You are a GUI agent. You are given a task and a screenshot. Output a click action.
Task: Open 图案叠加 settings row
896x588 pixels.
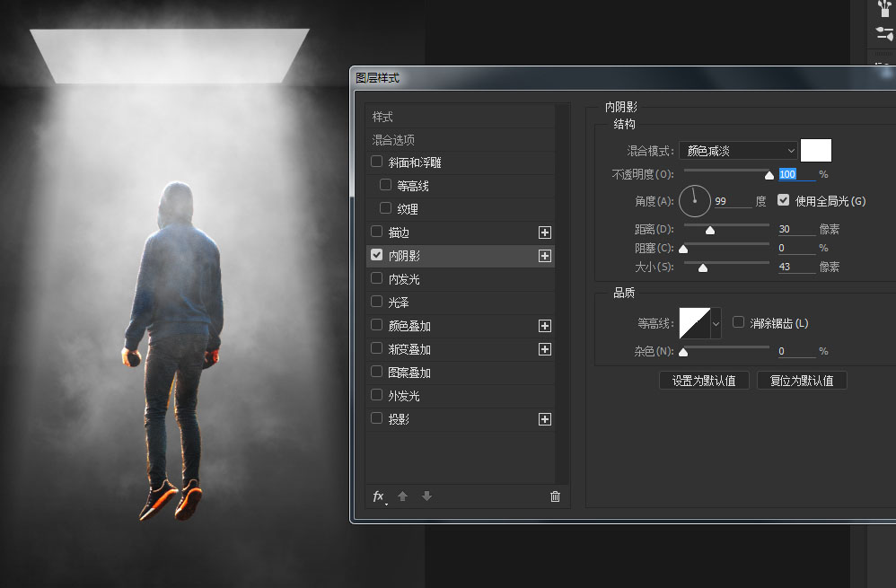460,373
